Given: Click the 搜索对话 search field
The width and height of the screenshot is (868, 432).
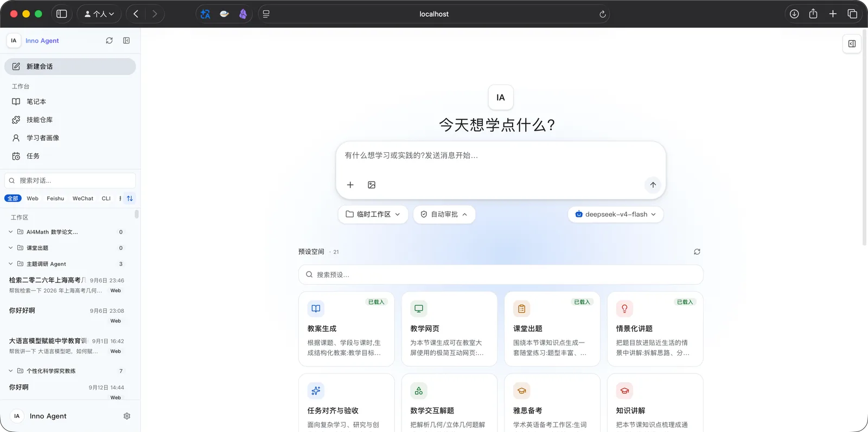Looking at the screenshot, I should [x=70, y=180].
